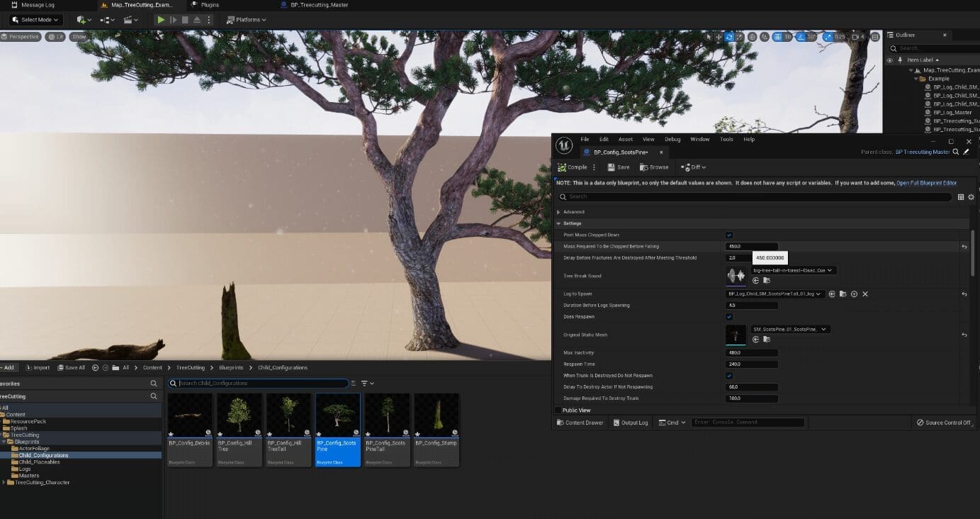The image size is (980, 519).
Task: Open the Asset menu in blueprint editor
Action: [x=625, y=139]
